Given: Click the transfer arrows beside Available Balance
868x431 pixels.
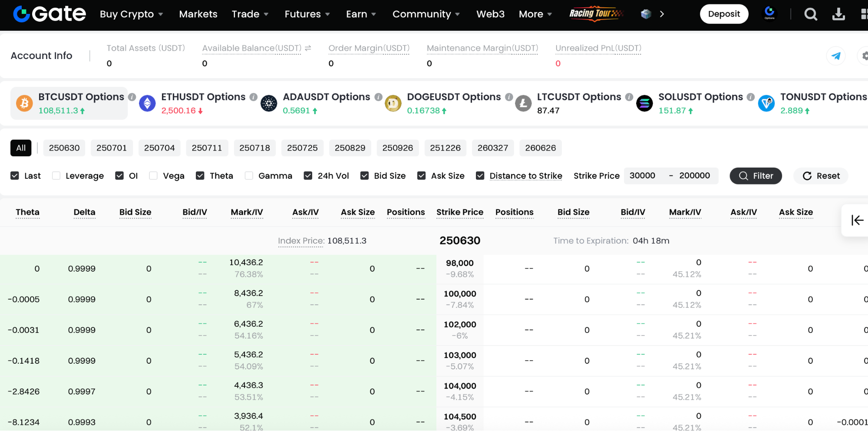Looking at the screenshot, I should (x=308, y=48).
